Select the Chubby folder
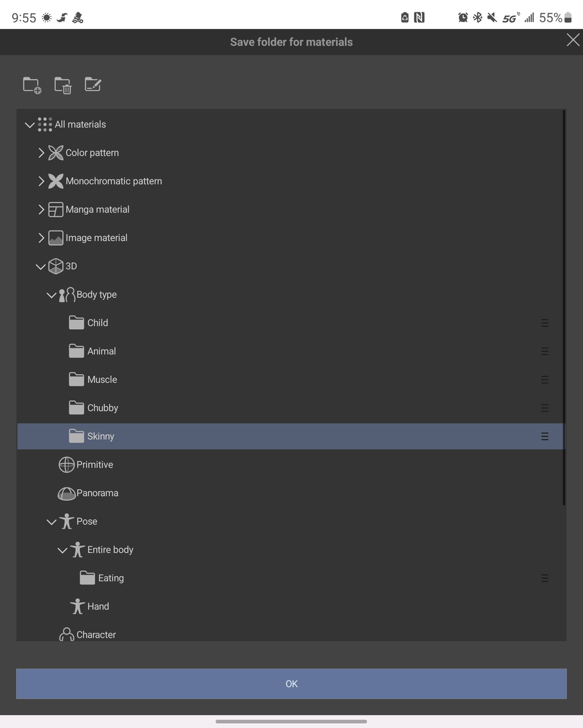 tap(103, 408)
